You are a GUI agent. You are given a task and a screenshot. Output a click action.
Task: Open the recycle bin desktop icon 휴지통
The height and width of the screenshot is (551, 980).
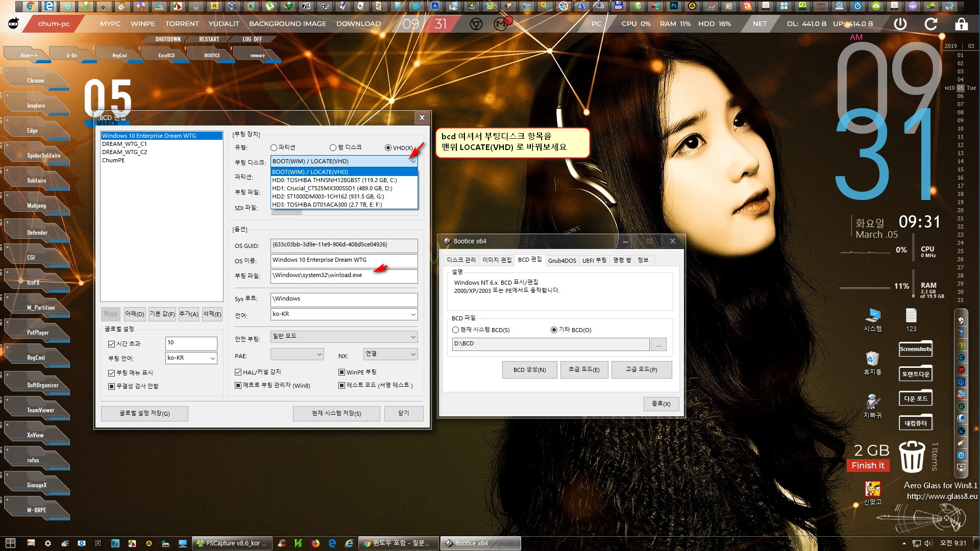tap(872, 363)
